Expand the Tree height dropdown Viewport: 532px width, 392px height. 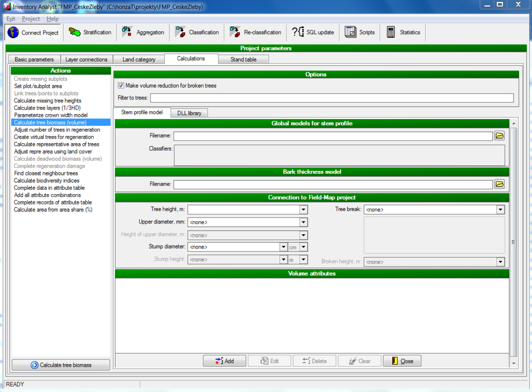[x=304, y=210]
